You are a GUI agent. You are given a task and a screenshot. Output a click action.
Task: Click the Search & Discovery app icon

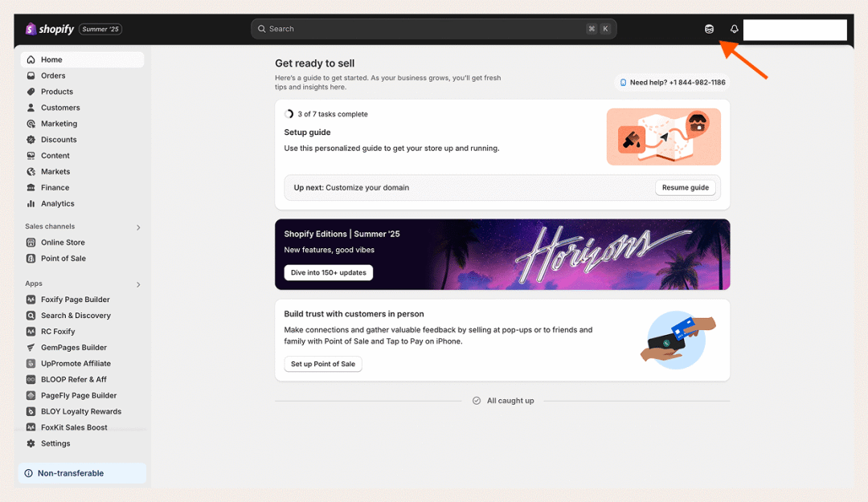(31, 316)
